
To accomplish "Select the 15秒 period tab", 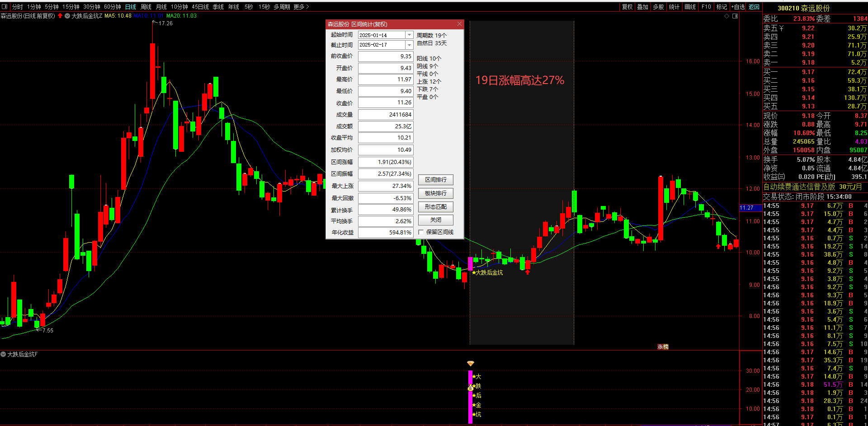I will pos(264,7).
